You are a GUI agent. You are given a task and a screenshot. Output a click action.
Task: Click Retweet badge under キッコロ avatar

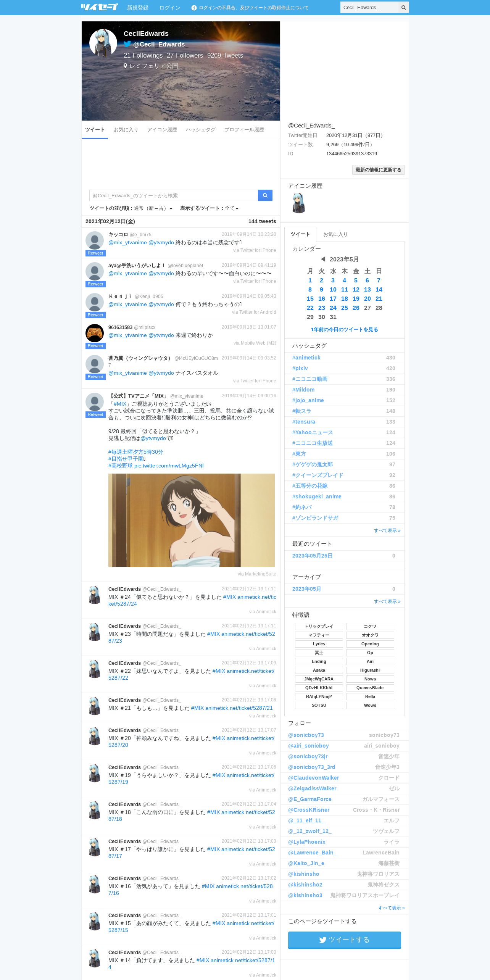(95, 253)
